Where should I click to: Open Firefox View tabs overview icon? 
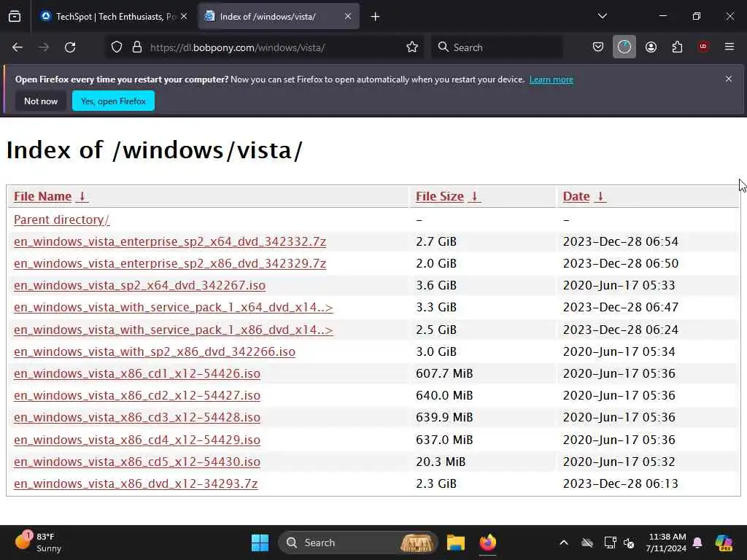[15, 17]
